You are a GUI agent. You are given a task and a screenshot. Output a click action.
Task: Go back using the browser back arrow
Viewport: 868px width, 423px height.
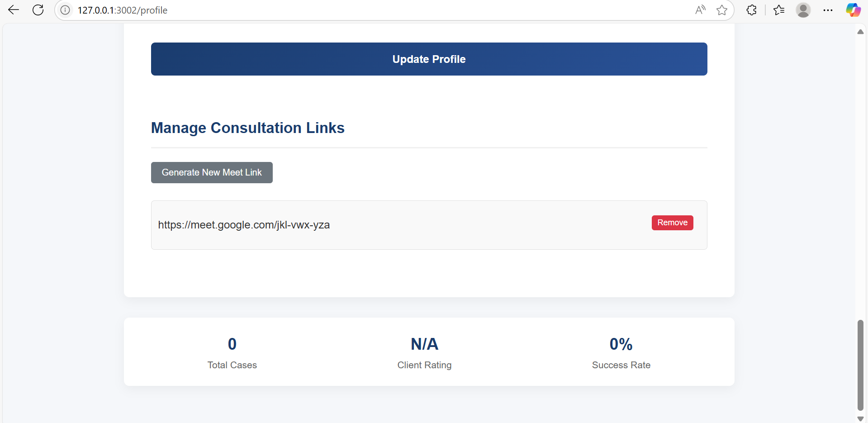(x=14, y=10)
